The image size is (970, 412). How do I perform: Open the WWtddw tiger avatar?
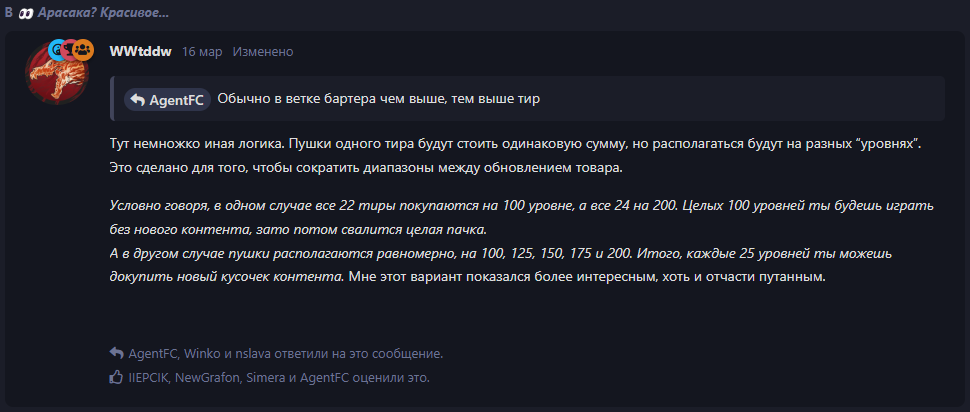(x=56, y=73)
